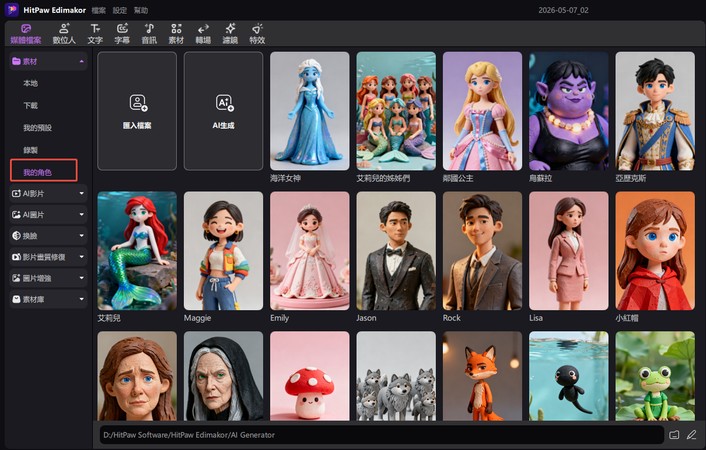
Task: Collapse the 素材 section arrow
Action: 81,61
